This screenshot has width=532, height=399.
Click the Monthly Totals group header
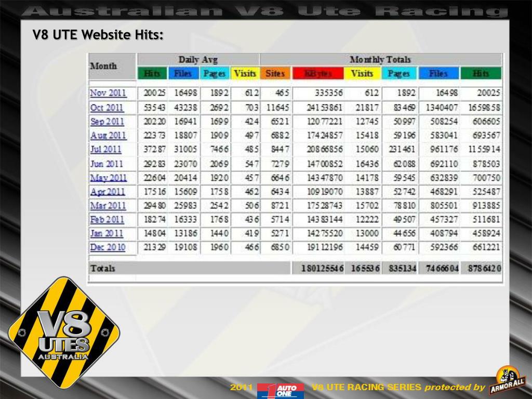[x=380, y=60]
